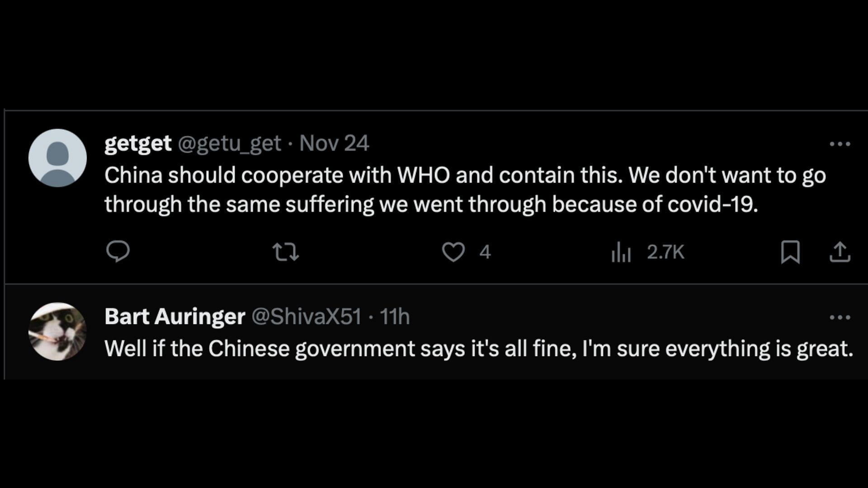Click the Nov 24 tweet timestamp
Viewport: 868px width, 488px height.
[334, 144]
